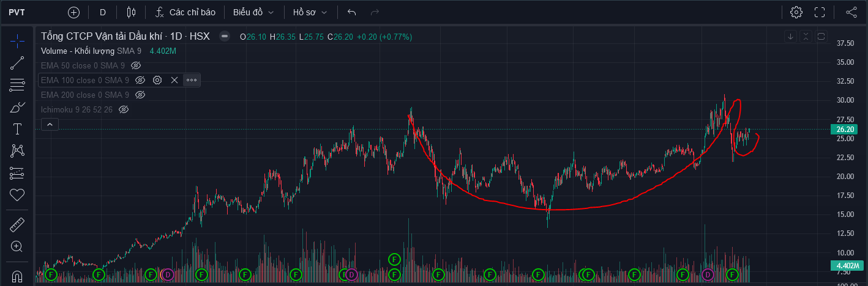Enter fullscreen mode

tap(820, 12)
